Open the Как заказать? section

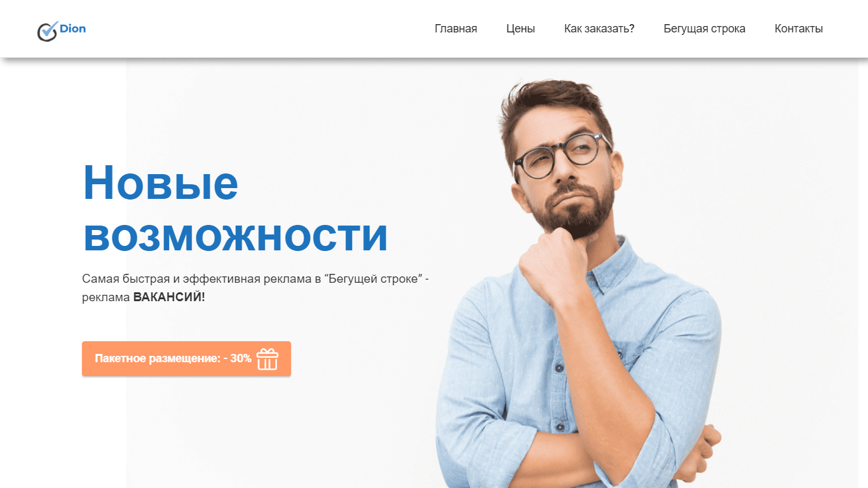click(599, 29)
